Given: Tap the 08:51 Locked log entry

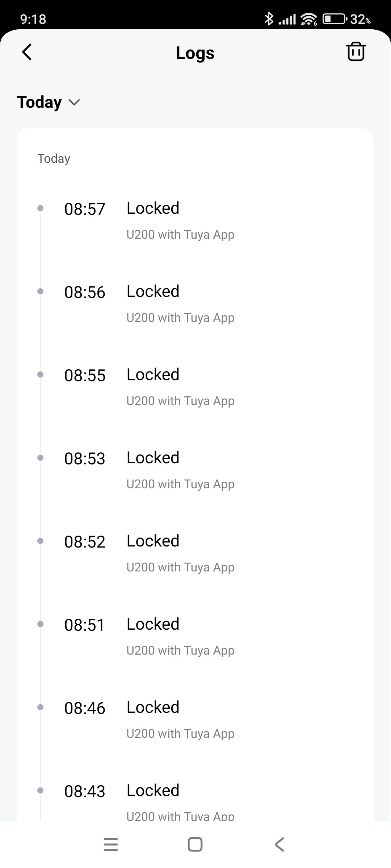Looking at the screenshot, I should click(x=153, y=624).
